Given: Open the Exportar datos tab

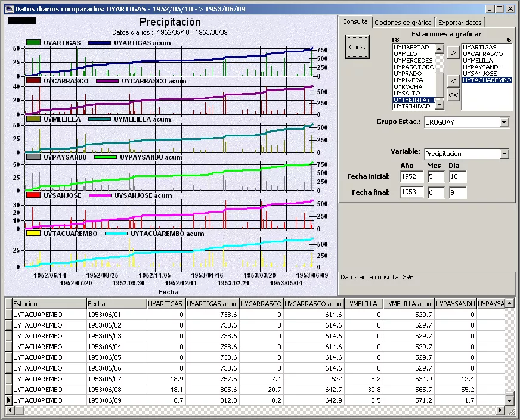Looking at the screenshot, I should [459, 23].
